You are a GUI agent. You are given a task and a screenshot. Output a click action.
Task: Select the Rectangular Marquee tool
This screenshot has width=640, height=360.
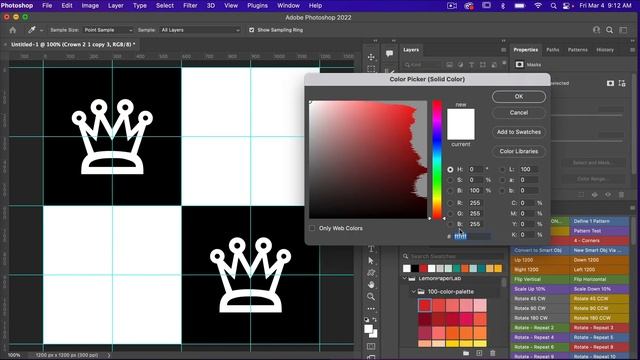coord(371,69)
